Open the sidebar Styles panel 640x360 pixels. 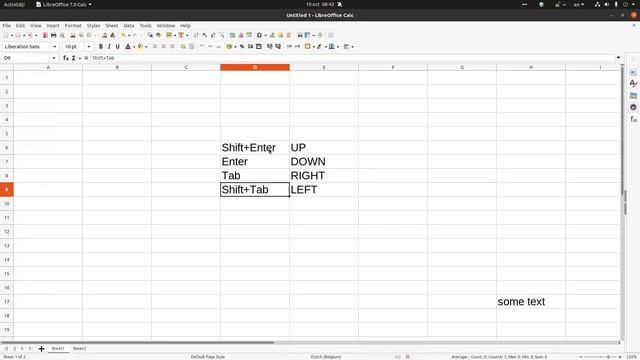click(x=633, y=84)
